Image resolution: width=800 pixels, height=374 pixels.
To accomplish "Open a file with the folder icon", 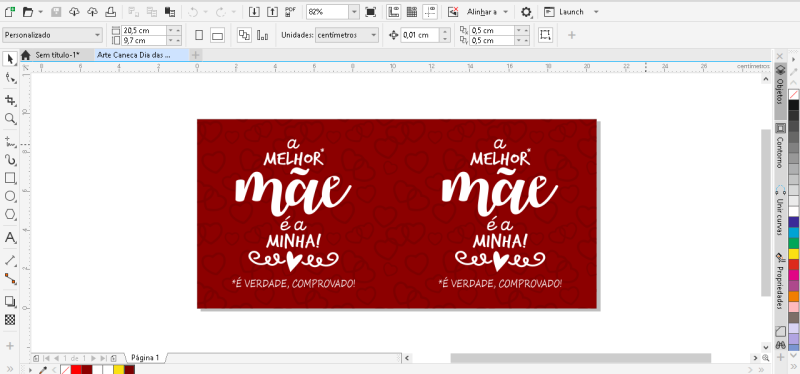I will click(x=28, y=11).
